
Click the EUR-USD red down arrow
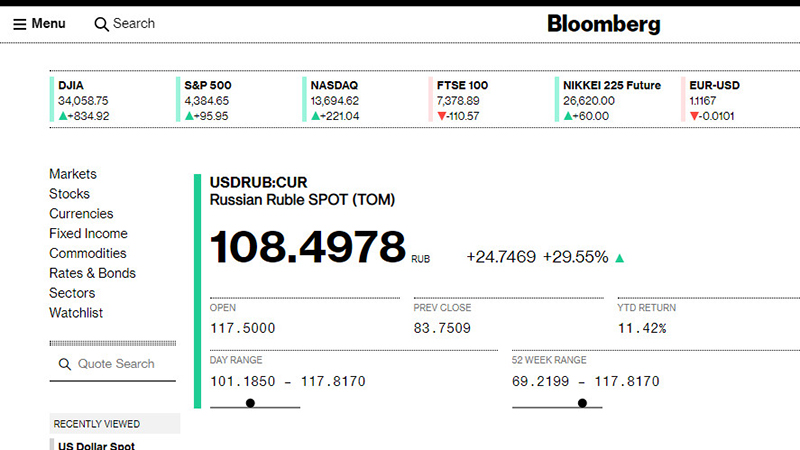point(694,116)
